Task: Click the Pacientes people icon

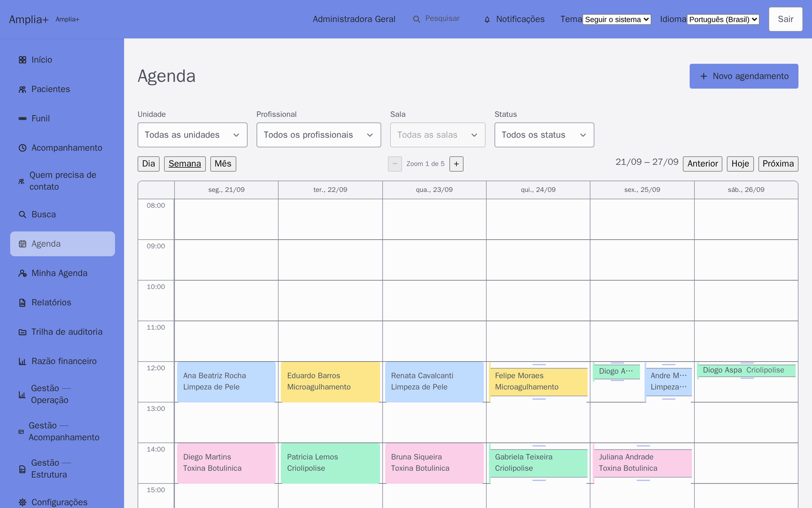Action: click(22, 89)
